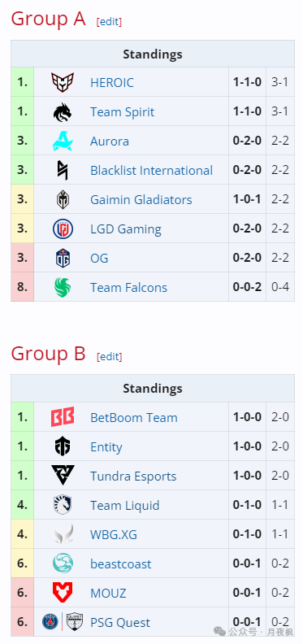This screenshot has width=303, height=644.
Task: Click Team Falcons 0-0-2 record cell
Action: point(247,287)
